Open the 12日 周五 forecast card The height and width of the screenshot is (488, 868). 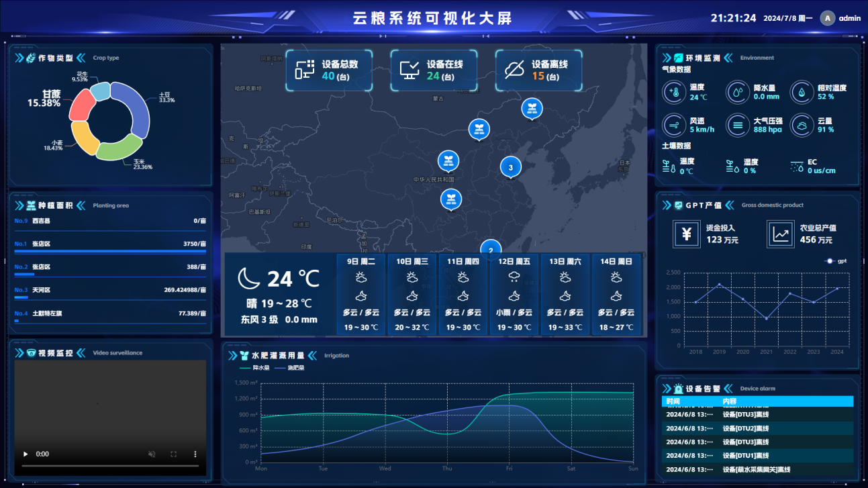pos(514,294)
